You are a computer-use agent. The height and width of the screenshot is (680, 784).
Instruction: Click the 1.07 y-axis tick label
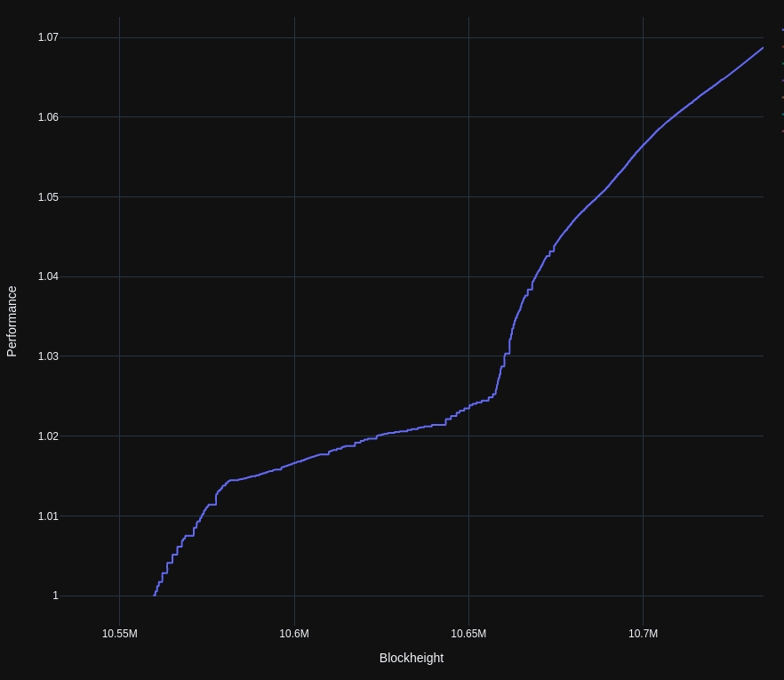[x=48, y=37]
